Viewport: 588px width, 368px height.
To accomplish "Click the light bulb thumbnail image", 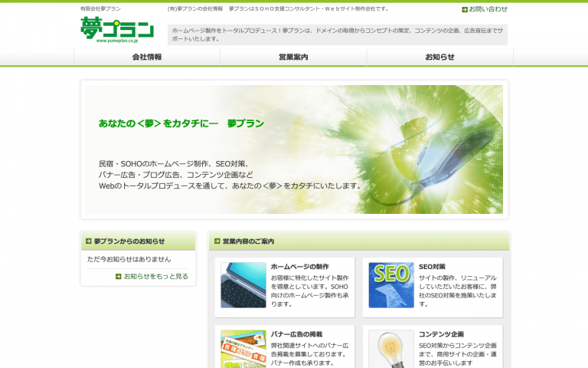I will click(391, 349).
